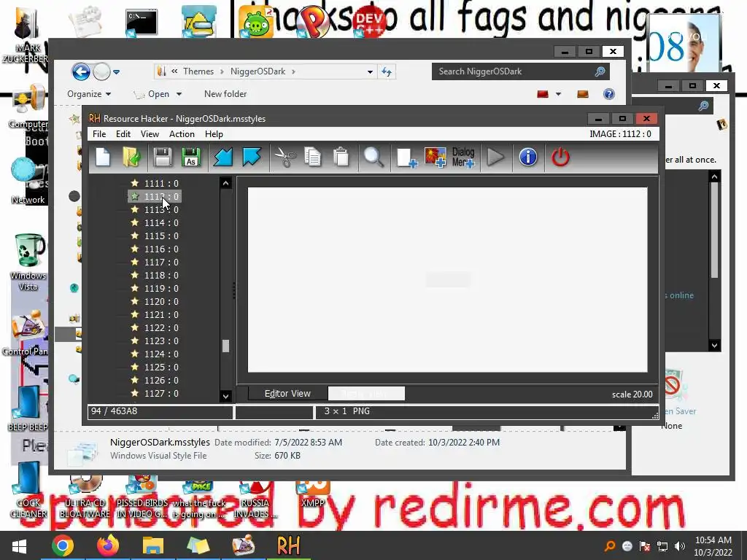This screenshot has height=560, width=747.
Task: Click the Themes breadcrumb in address bar
Action: click(x=198, y=71)
